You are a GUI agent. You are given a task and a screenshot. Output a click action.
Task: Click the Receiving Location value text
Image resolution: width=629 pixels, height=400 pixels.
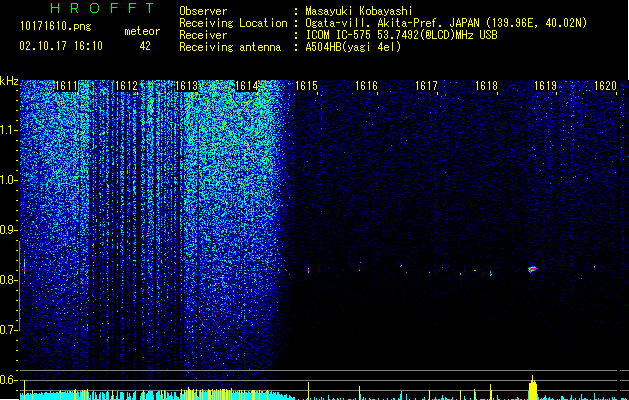[x=446, y=23]
